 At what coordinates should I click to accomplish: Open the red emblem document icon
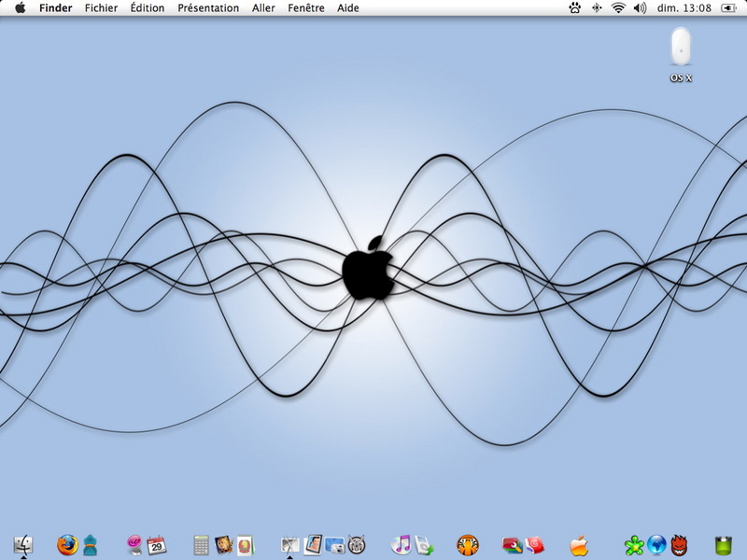tap(246, 545)
